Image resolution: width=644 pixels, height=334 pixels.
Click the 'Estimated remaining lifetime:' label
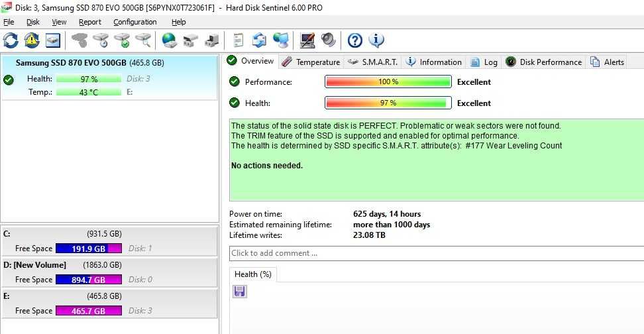[280, 225]
